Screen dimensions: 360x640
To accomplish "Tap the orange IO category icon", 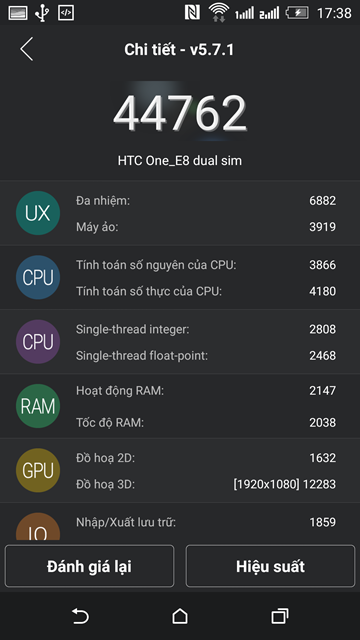I will click(38, 527).
